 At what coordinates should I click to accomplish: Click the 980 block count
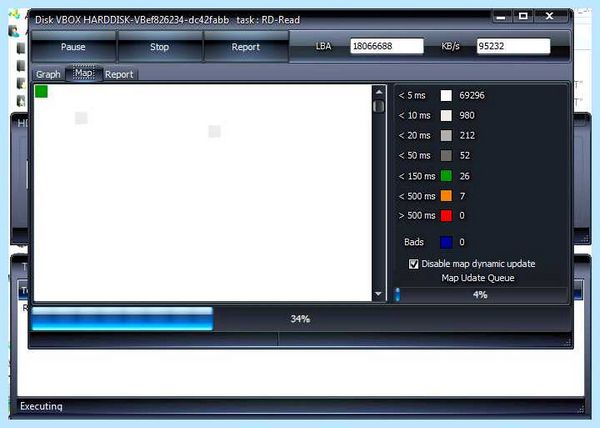467,116
